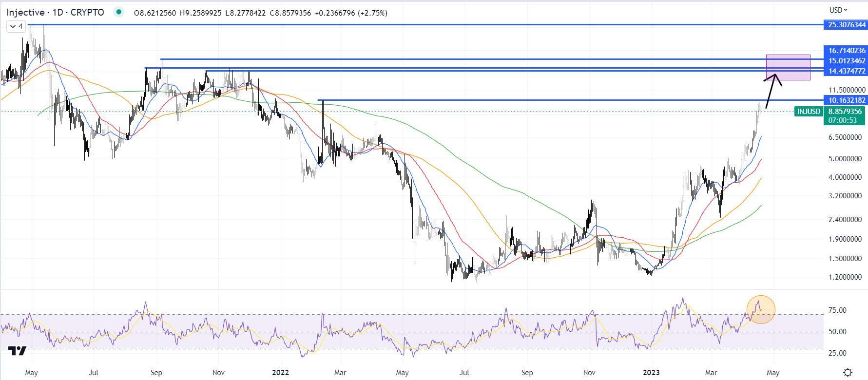Click the 10.1632182 resistance label
The image size is (868, 380).
pyautogui.click(x=846, y=100)
